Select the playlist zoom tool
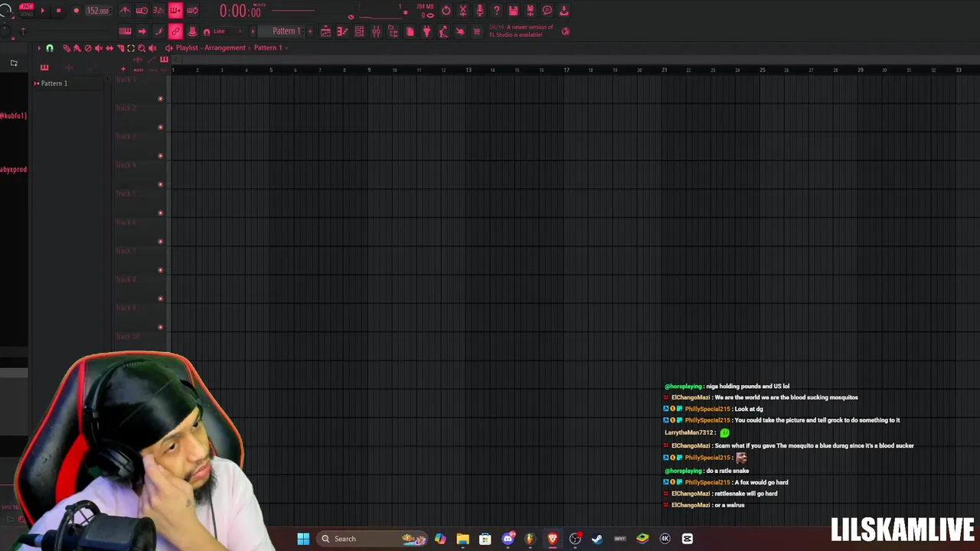980x551 pixels. tap(142, 48)
